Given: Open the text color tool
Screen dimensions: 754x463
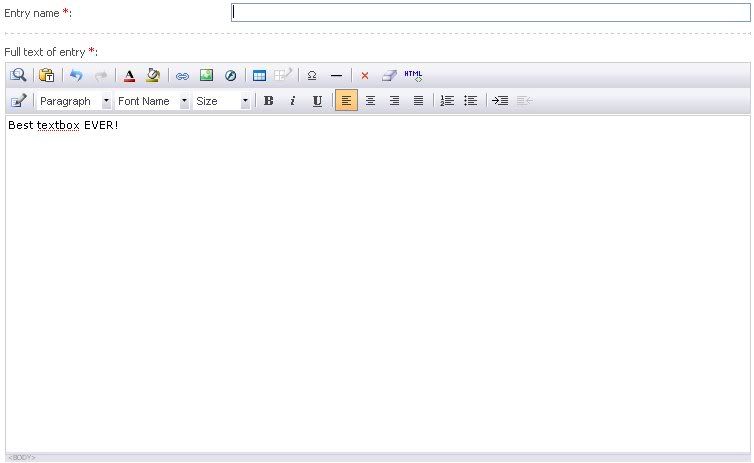Looking at the screenshot, I should click(x=129, y=75).
